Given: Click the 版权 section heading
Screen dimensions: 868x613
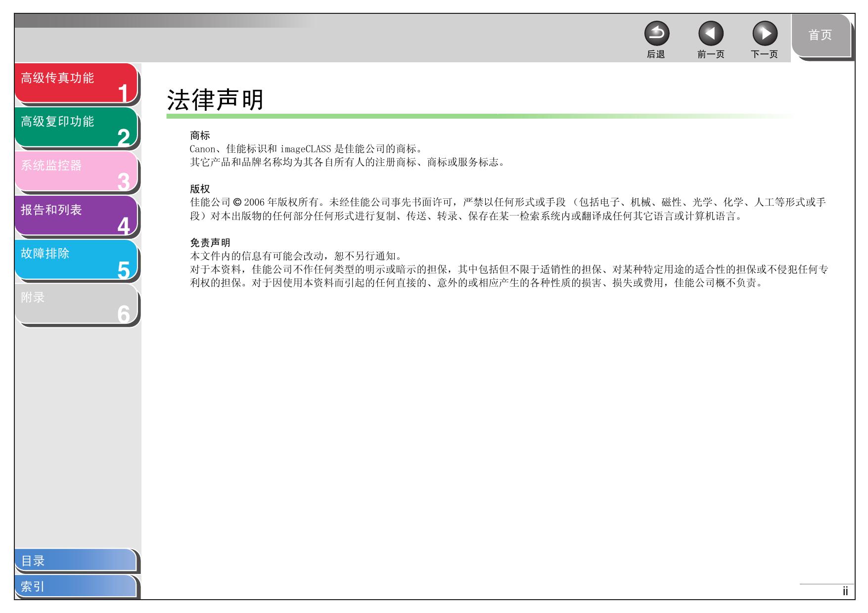Looking at the screenshot, I should point(200,189).
